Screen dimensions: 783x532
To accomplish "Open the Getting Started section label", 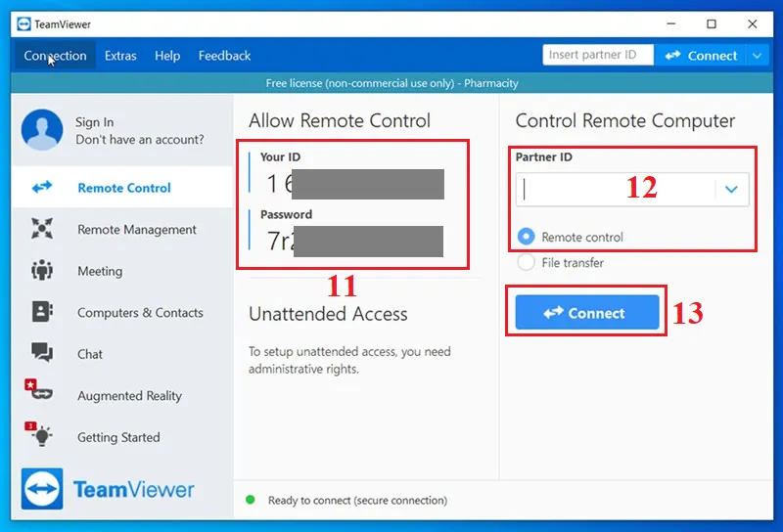I will (x=118, y=437).
